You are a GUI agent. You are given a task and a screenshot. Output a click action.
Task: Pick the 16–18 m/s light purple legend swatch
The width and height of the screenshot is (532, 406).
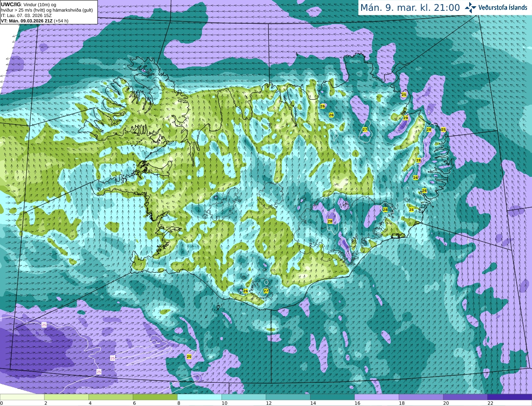click(x=377, y=397)
